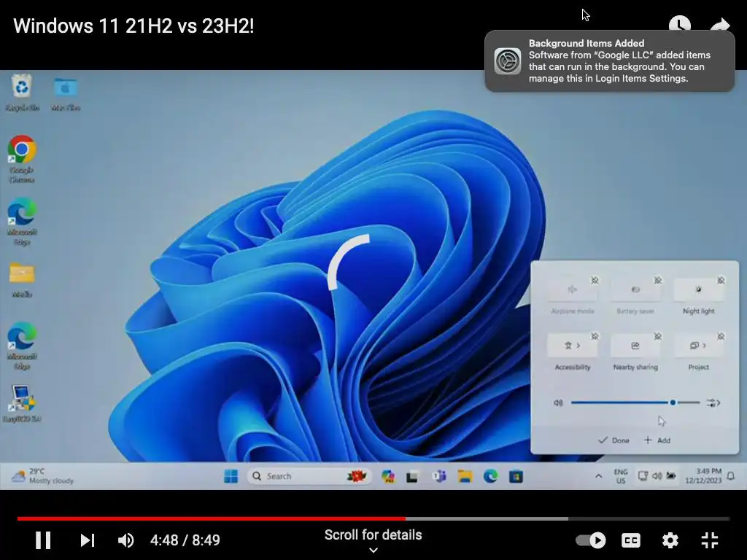Open the clock showing 3:49 PM 12/12/2023
This screenshot has height=560, width=747.
pos(703,475)
